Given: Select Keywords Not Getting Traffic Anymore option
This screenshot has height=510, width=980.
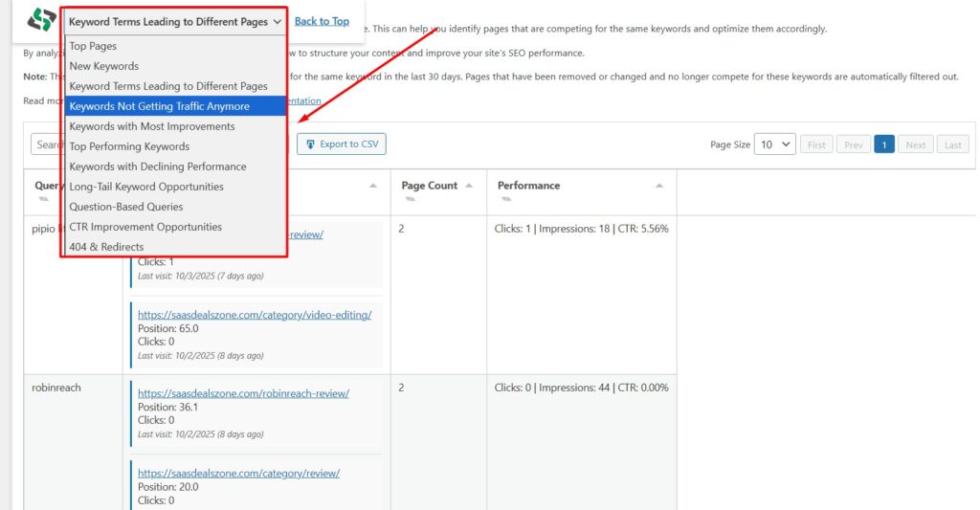Looking at the screenshot, I should (160, 106).
